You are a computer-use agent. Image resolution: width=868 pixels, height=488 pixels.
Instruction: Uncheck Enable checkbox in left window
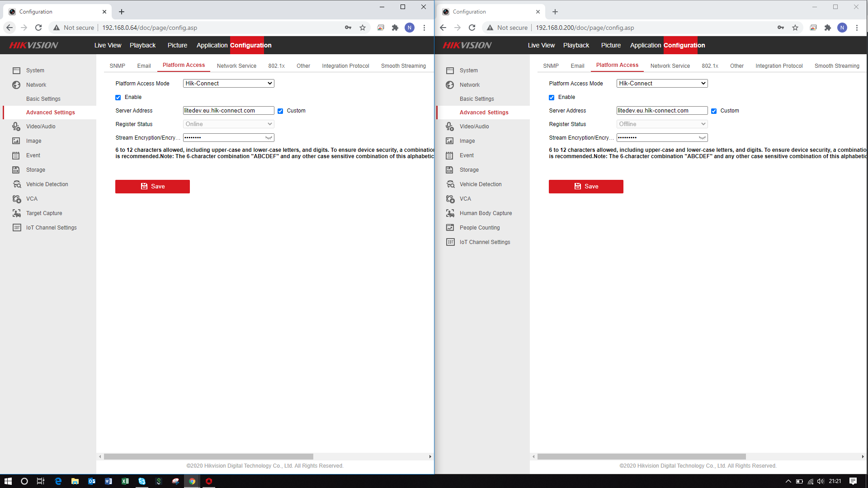point(118,98)
